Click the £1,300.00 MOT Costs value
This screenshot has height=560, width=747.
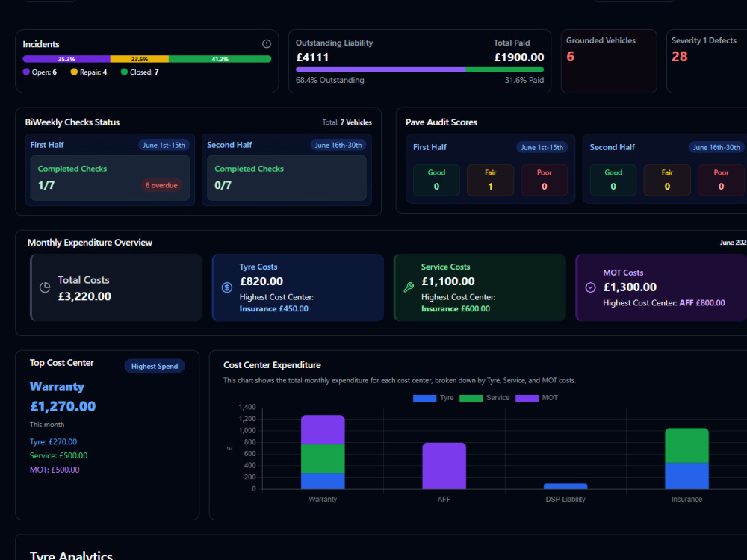(x=630, y=287)
